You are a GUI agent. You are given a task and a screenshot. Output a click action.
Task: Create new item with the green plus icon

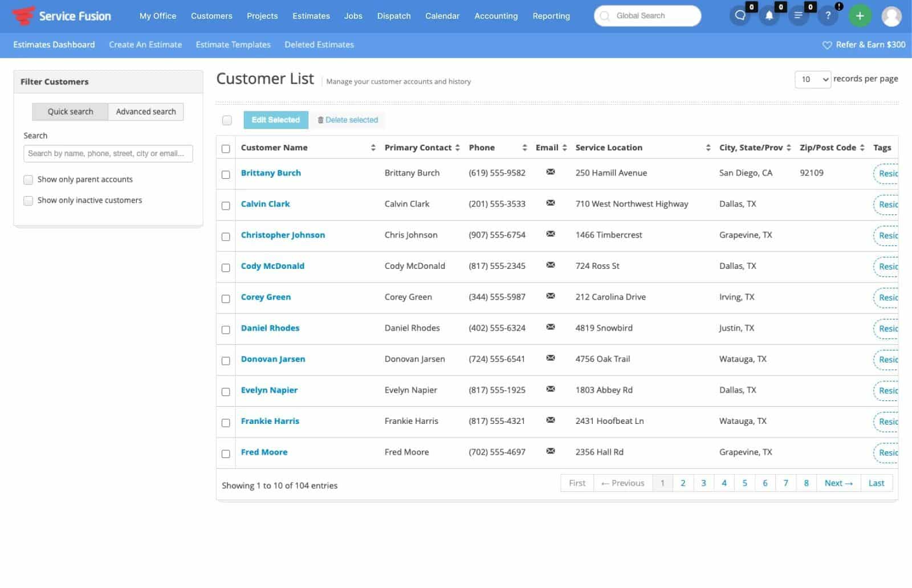[860, 15]
